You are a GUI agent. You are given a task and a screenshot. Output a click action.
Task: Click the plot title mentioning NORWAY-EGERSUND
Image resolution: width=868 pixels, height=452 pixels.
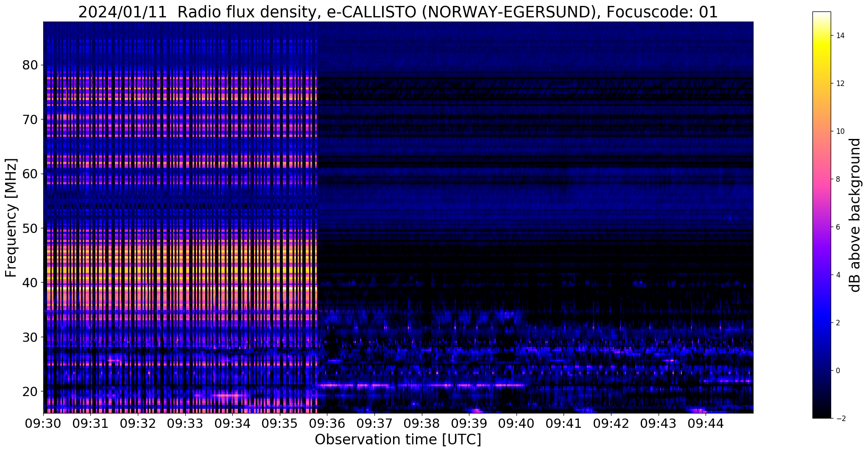tap(398, 12)
